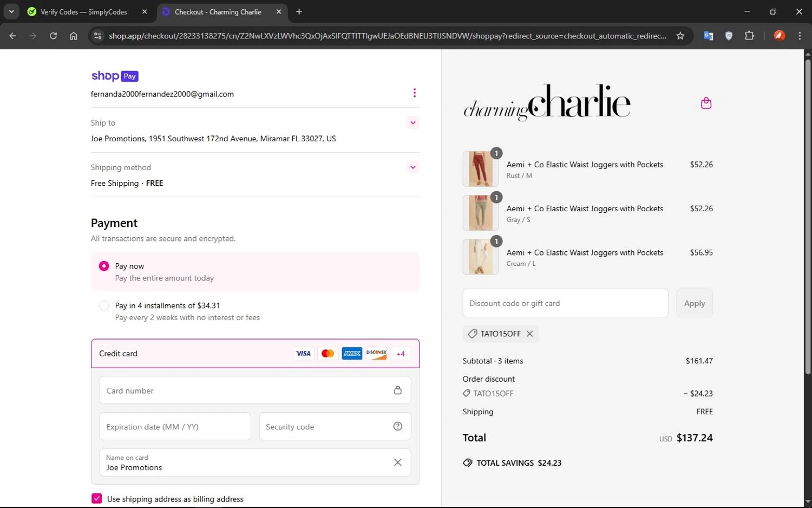The height and width of the screenshot is (508, 812).
Task: Show the +4 additional card types
Action: click(x=401, y=354)
